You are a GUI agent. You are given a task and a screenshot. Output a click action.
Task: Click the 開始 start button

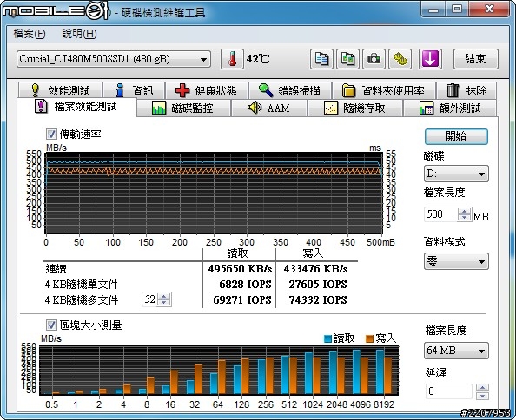tap(456, 136)
